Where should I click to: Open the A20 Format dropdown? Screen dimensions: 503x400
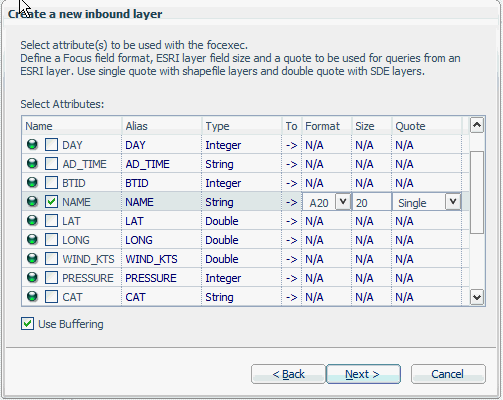click(x=343, y=202)
